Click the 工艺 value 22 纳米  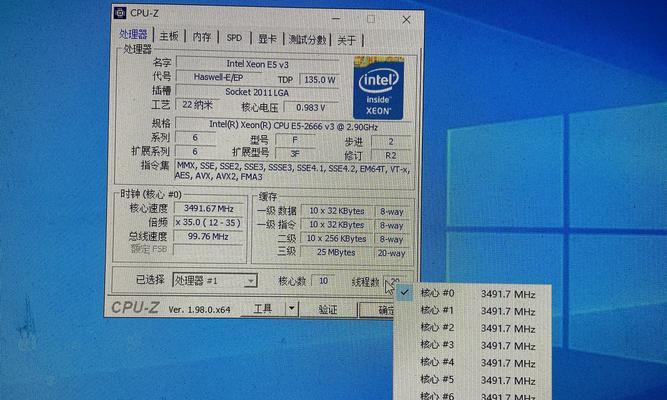click(197, 105)
